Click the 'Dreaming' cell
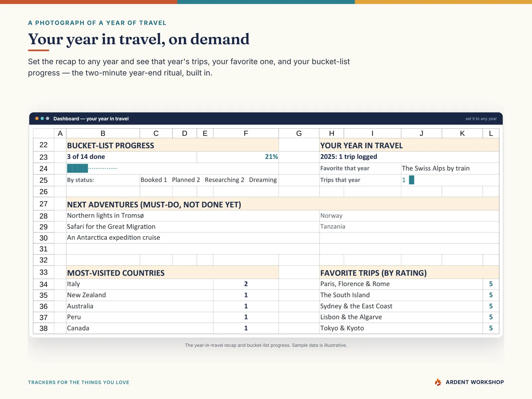 pos(263,180)
